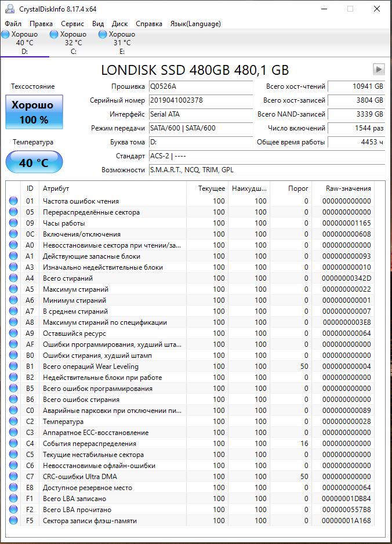Viewport: 392px width, 544px height.
Task: Click the Текущее column header
Action: 207,188
